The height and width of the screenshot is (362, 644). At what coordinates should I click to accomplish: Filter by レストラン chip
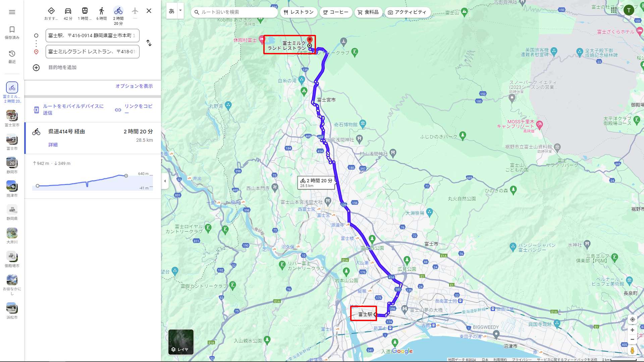[299, 12]
